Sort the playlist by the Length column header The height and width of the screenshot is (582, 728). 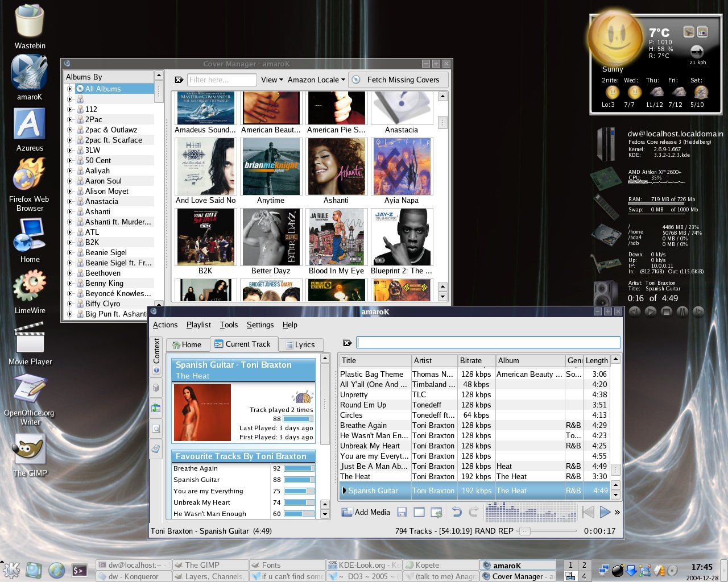tap(597, 360)
